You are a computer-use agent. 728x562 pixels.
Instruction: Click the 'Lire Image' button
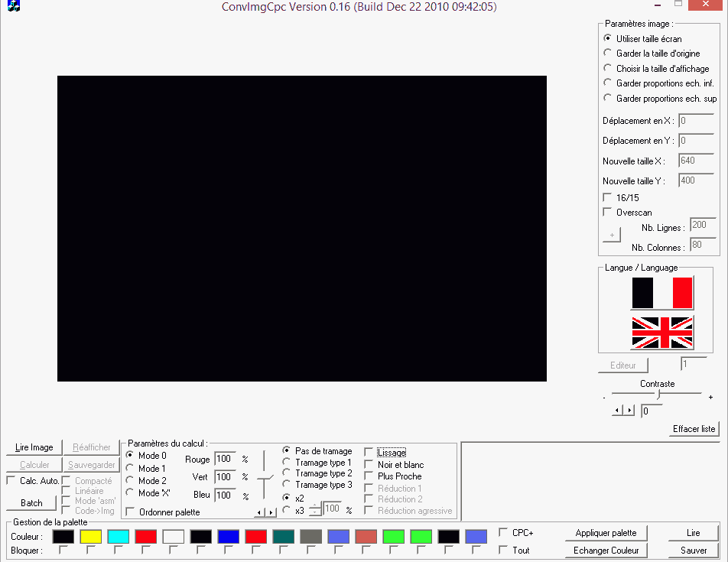click(x=34, y=447)
